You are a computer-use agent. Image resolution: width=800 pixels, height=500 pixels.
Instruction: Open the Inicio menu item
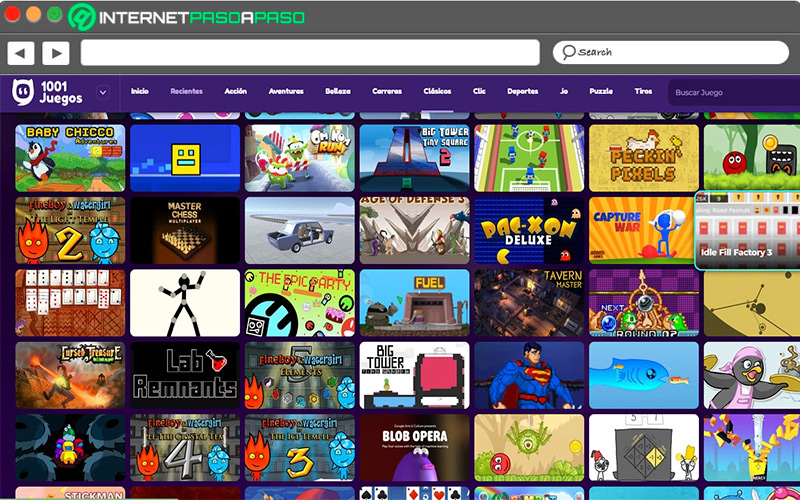(x=140, y=91)
